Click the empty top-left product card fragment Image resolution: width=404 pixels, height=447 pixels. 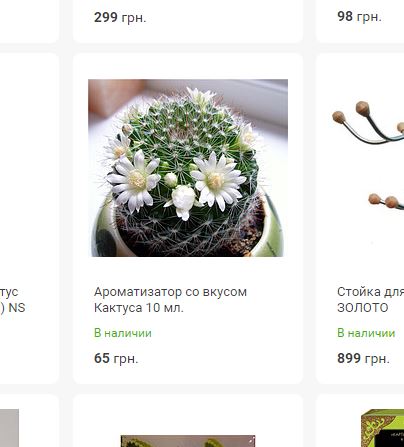(29, 21)
